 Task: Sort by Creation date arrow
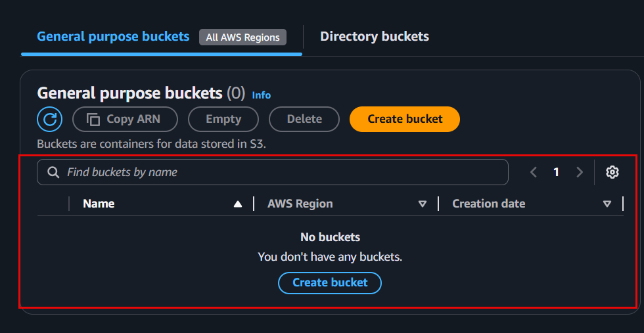[x=607, y=204]
